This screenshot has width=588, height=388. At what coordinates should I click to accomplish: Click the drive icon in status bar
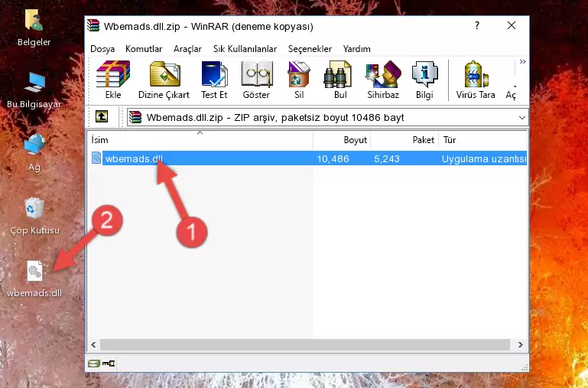point(94,364)
